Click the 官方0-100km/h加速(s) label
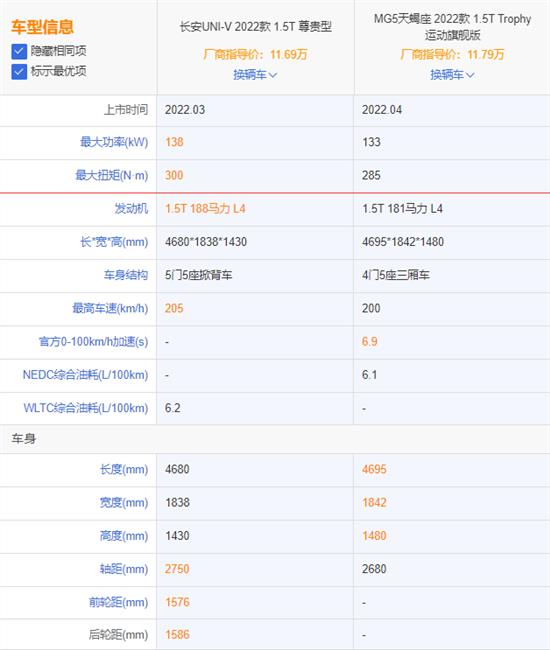The image size is (550, 650). click(94, 342)
